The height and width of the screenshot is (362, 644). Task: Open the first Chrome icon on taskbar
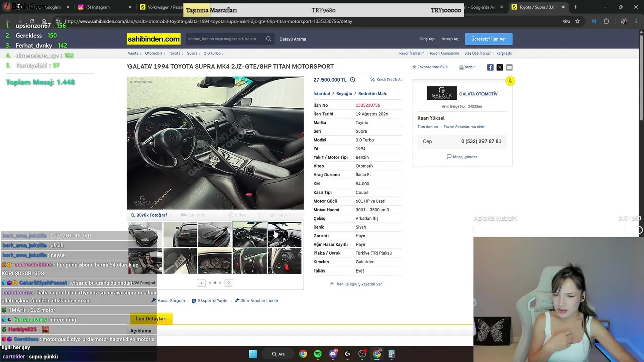point(303,354)
